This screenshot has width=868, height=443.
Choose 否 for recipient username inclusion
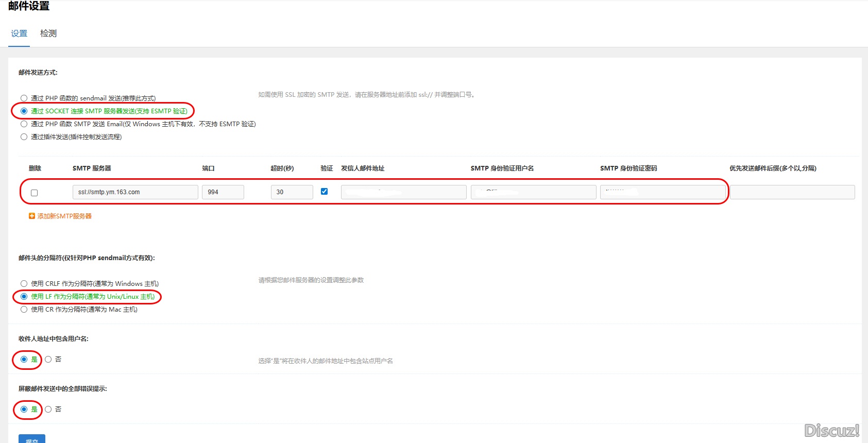48,360
